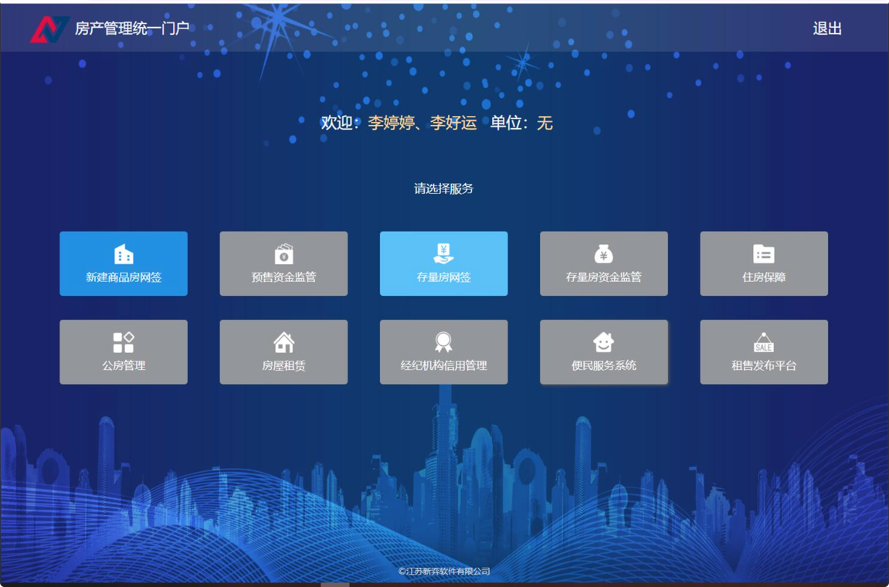Image resolution: width=889 pixels, height=587 pixels.
Task: Click the building icon on 新建商品房网签 tile
Action: click(x=123, y=254)
